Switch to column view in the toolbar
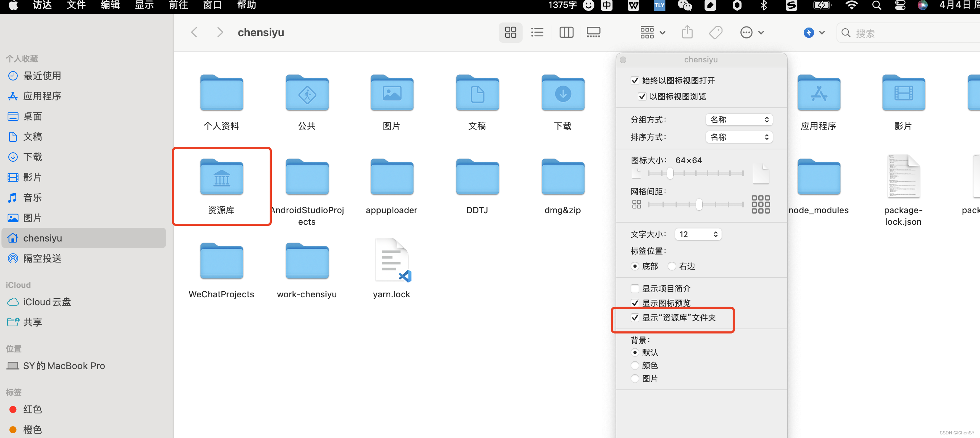Screen dimensions: 980x438 click(566, 32)
